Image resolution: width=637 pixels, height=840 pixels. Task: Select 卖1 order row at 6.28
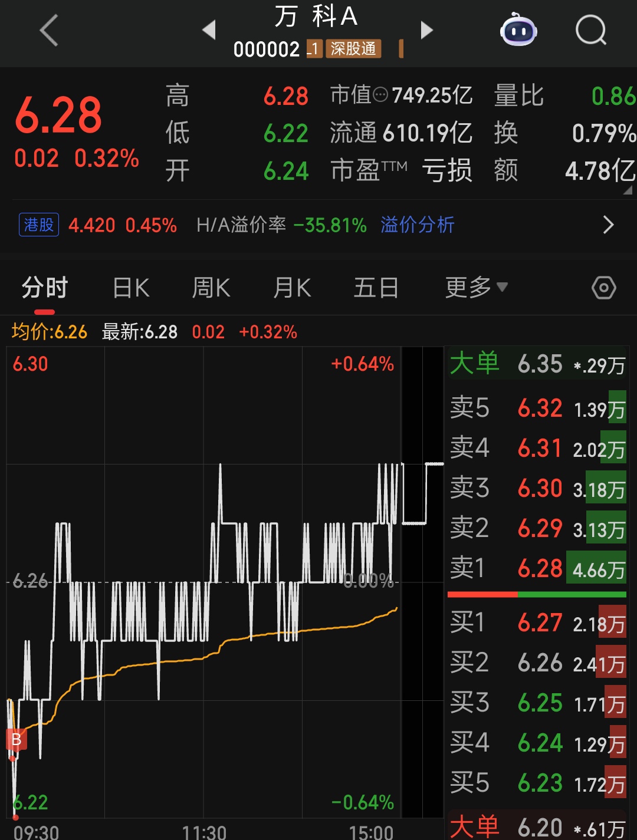[x=537, y=568]
